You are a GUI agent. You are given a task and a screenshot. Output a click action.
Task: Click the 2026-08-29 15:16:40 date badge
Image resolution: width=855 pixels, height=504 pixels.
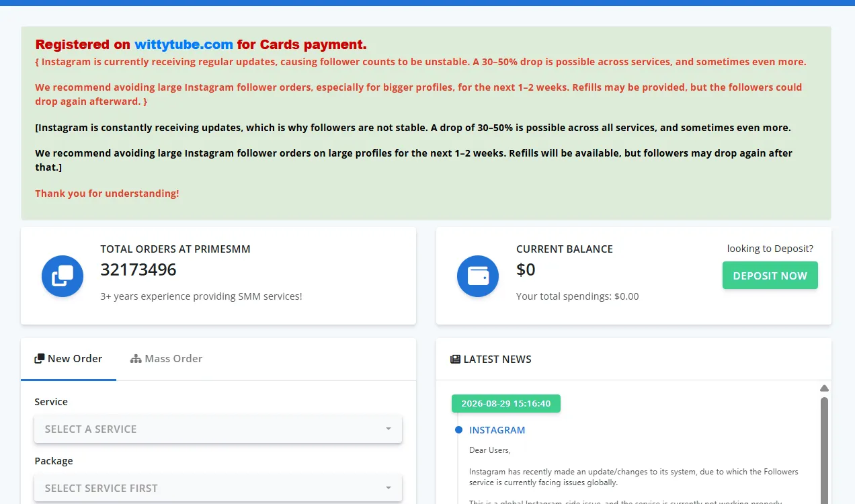[506, 404]
